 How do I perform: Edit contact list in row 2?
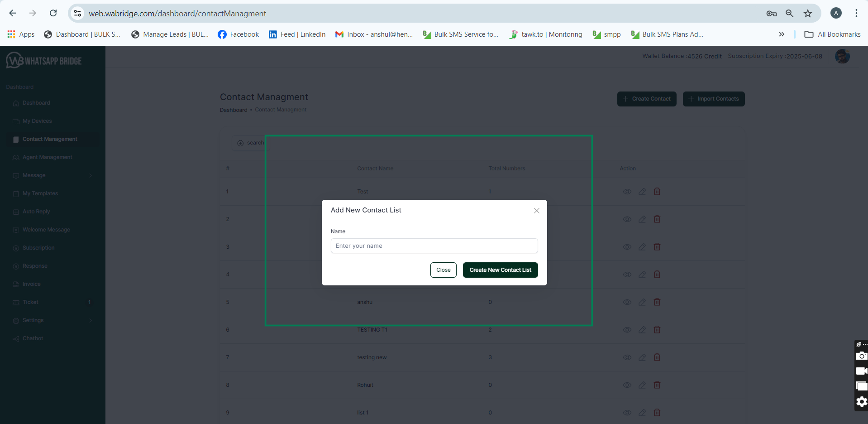(x=642, y=219)
